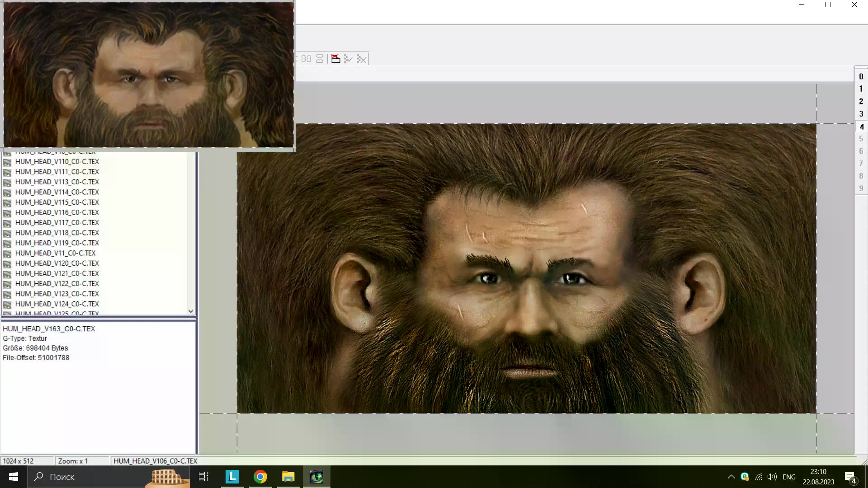The height and width of the screenshot is (488, 868).
Task: Click the vertical flip toolbar icon
Action: pos(320,59)
